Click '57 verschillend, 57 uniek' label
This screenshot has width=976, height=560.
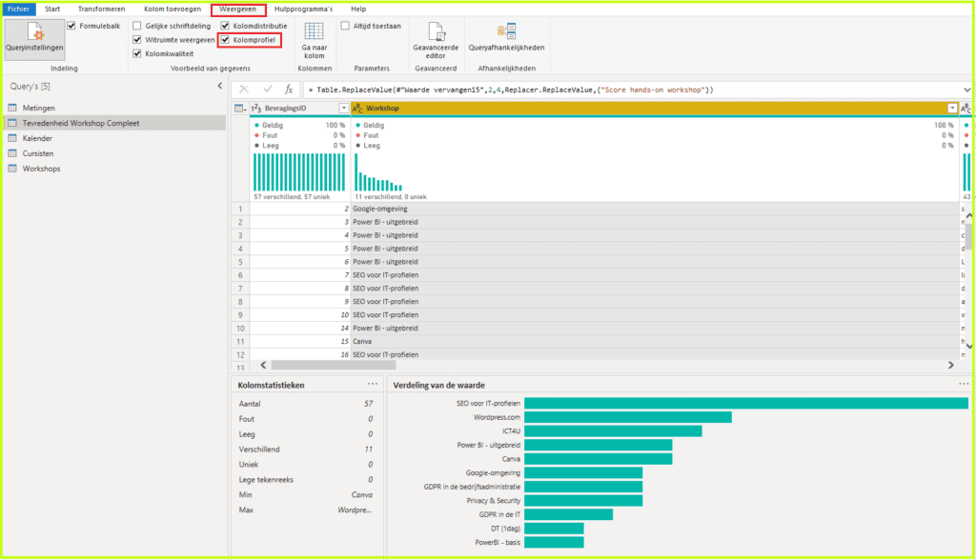(x=292, y=196)
